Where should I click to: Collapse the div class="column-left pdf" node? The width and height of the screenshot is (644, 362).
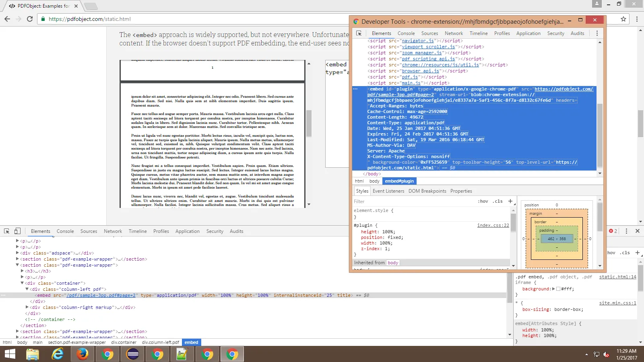click(x=27, y=289)
